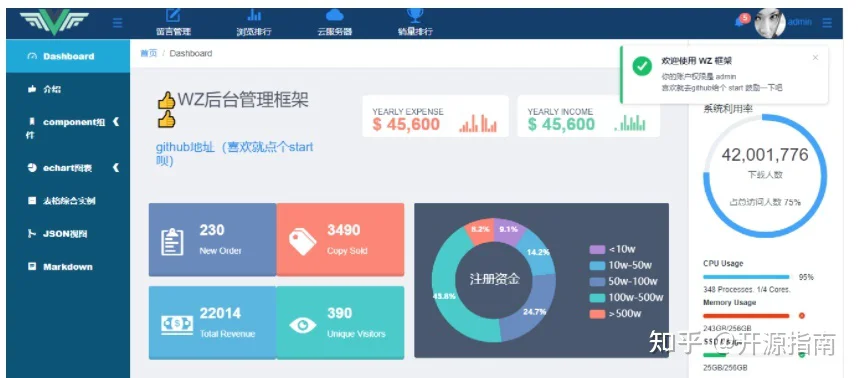Open 留言管理 edit icon in top bar
Viewport: 858px width, 378px height.
coord(173,15)
